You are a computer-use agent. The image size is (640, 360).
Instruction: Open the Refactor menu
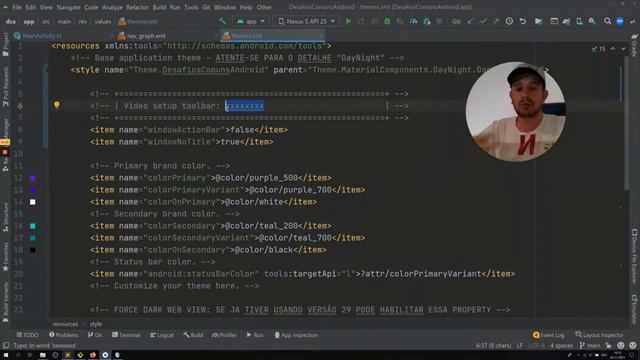tap(137, 7)
